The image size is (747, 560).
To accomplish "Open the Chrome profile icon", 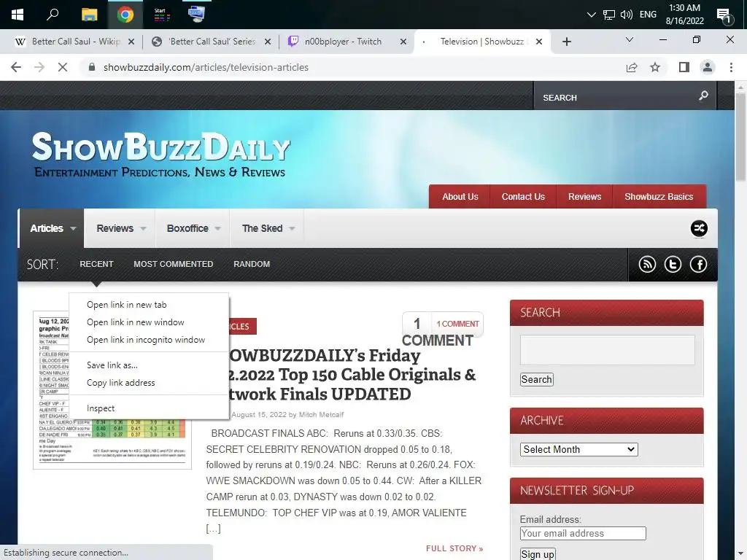I will (708, 67).
